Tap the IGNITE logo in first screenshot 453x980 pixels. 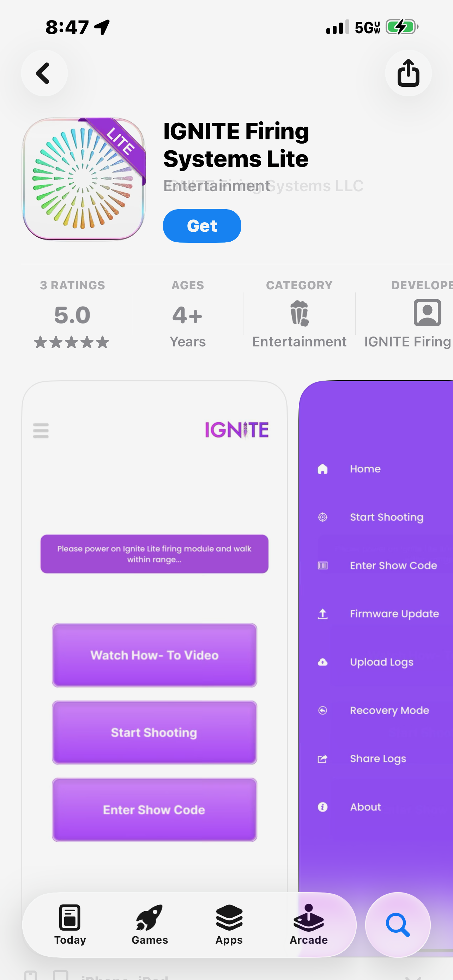pos(237,430)
